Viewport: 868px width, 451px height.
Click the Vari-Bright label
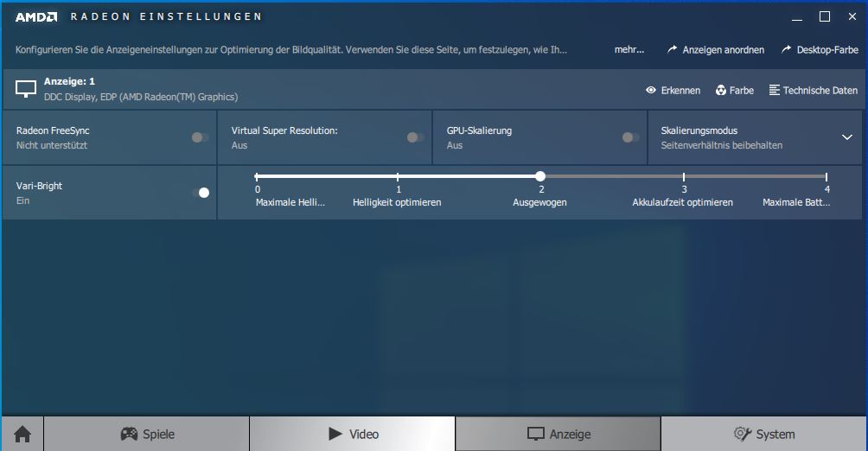click(39, 186)
